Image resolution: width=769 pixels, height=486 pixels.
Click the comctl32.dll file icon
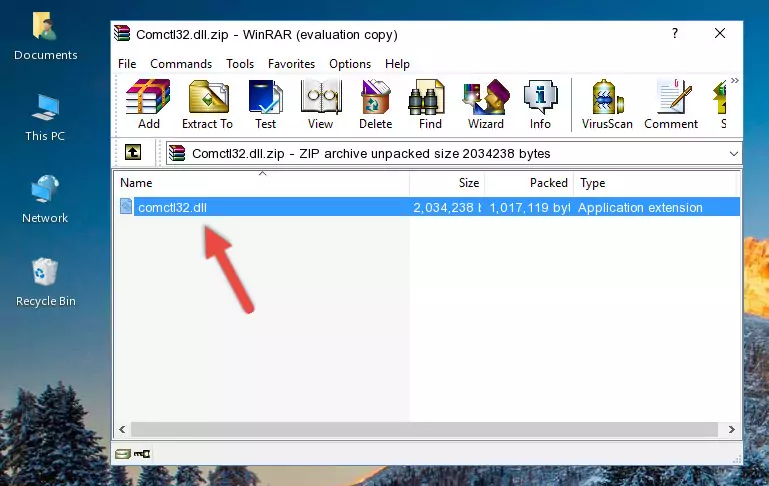pos(126,206)
